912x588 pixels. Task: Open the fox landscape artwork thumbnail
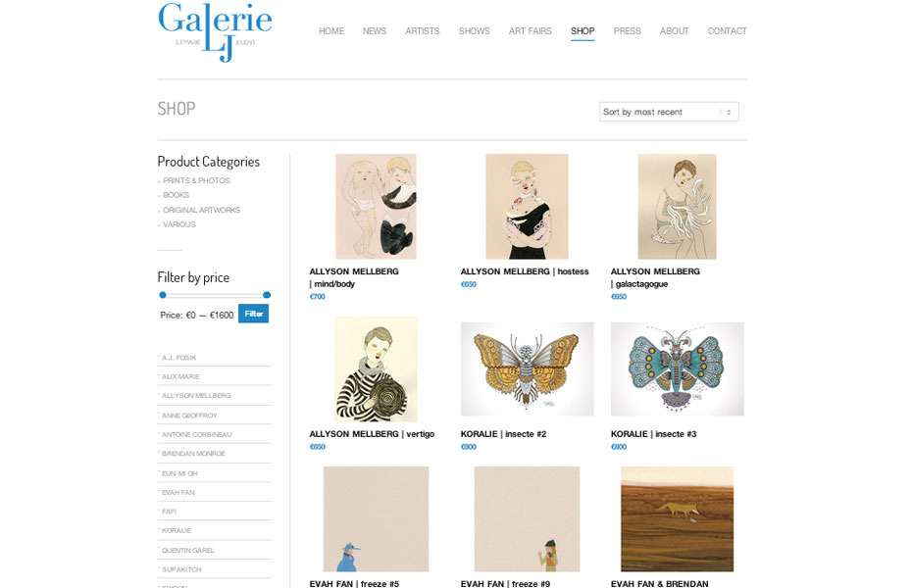677,518
